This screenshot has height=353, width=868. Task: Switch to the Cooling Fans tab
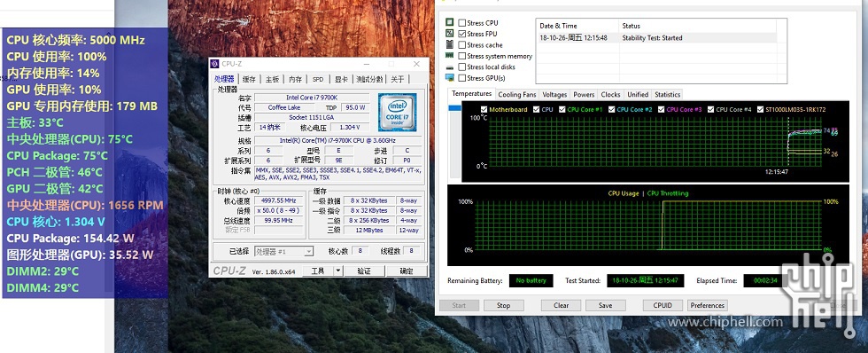click(x=517, y=95)
